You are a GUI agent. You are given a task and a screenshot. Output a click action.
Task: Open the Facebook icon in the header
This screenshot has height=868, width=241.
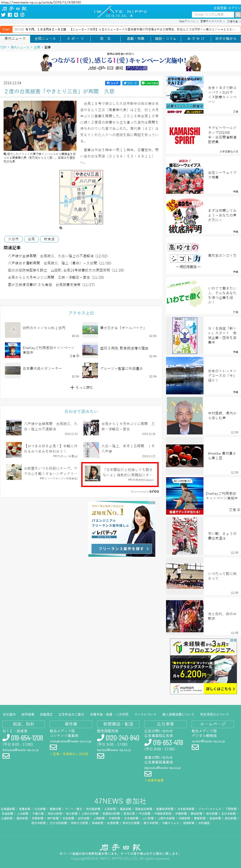point(10,15)
